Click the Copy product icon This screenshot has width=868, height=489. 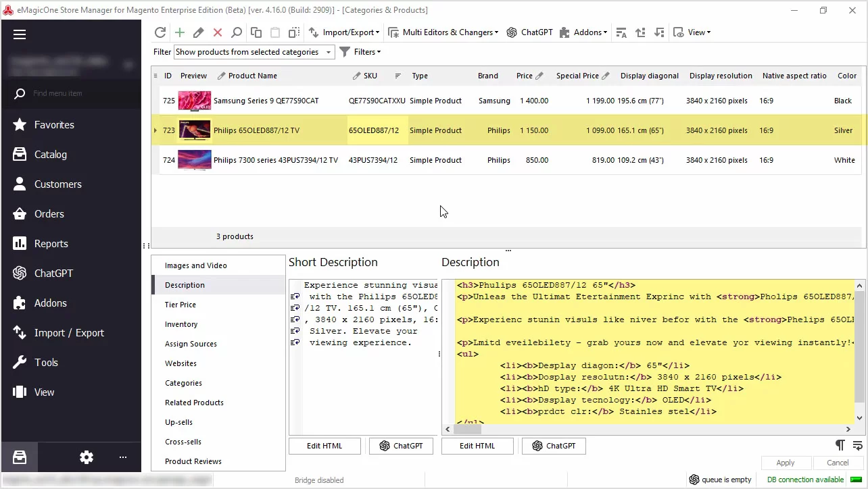point(256,32)
